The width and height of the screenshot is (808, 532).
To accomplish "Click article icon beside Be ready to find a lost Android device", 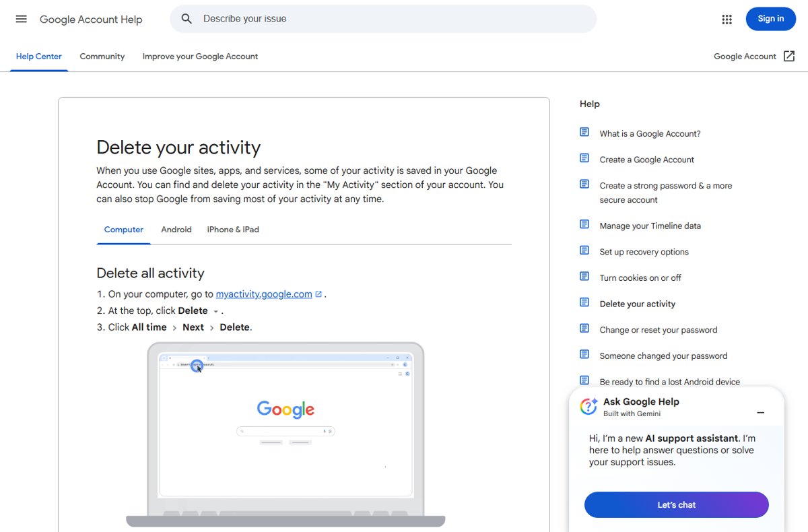I will pos(584,380).
